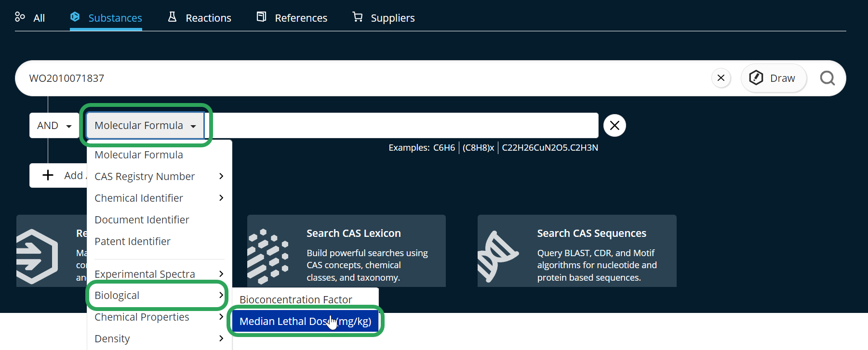Click the C22H26CuN2O5.C2H3N example
This screenshot has width=868, height=350.
(550, 148)
